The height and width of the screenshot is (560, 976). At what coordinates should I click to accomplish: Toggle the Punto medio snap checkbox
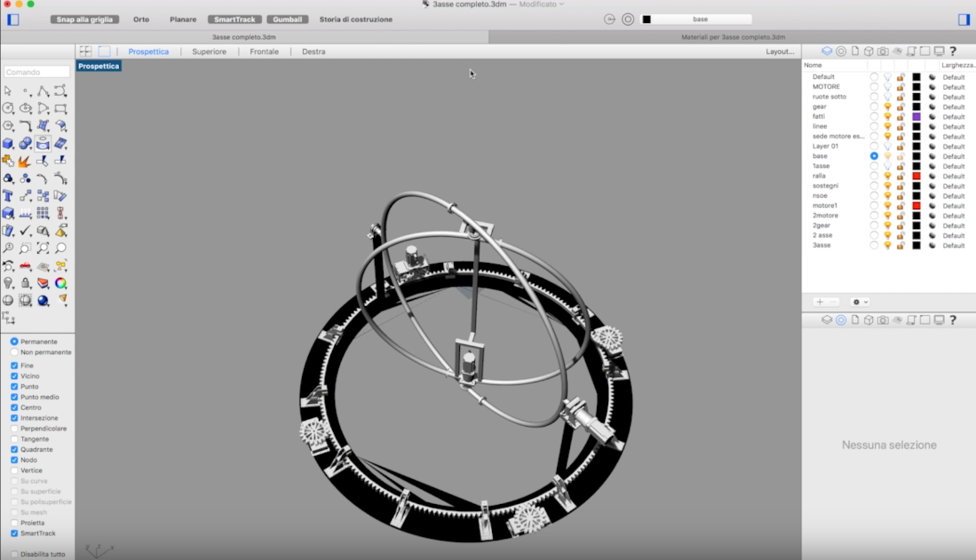click(14, 397)
